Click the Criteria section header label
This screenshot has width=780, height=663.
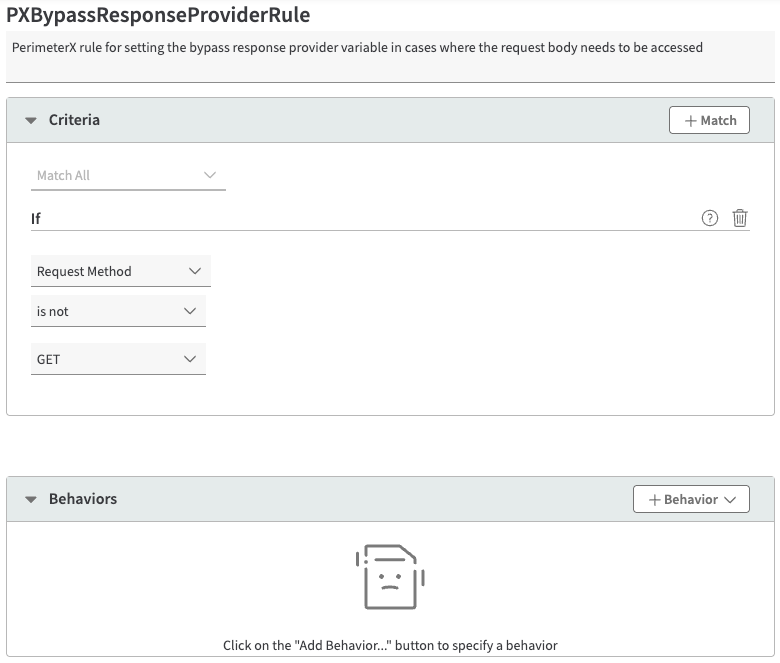pyautogui.click(x=74, y=120)
